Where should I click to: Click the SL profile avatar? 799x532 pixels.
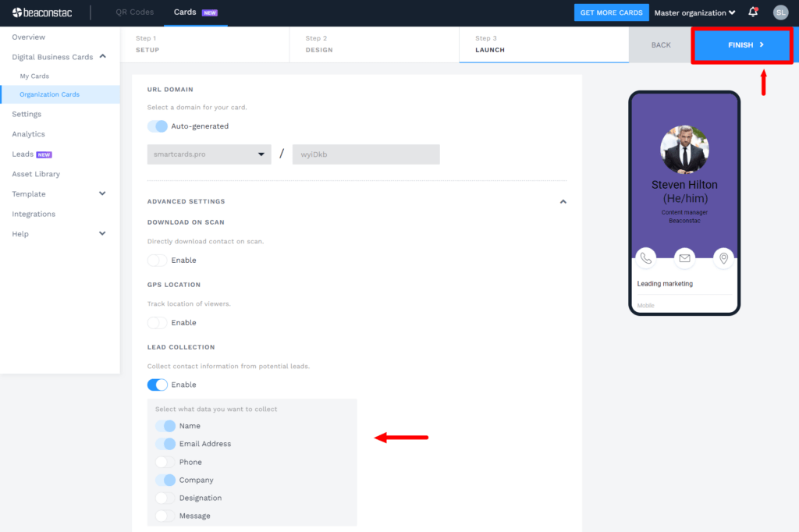pyautogui.click(x=781, y=12)
